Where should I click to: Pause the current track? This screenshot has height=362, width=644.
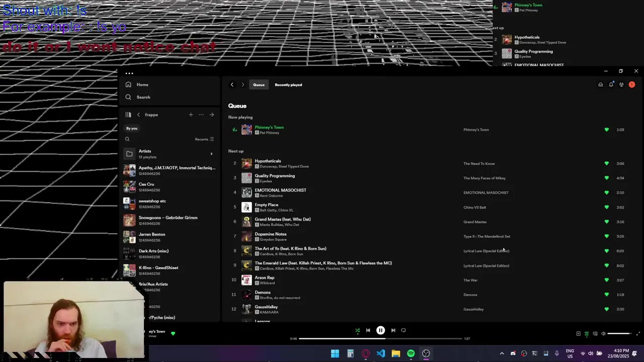tap(380, 330)
